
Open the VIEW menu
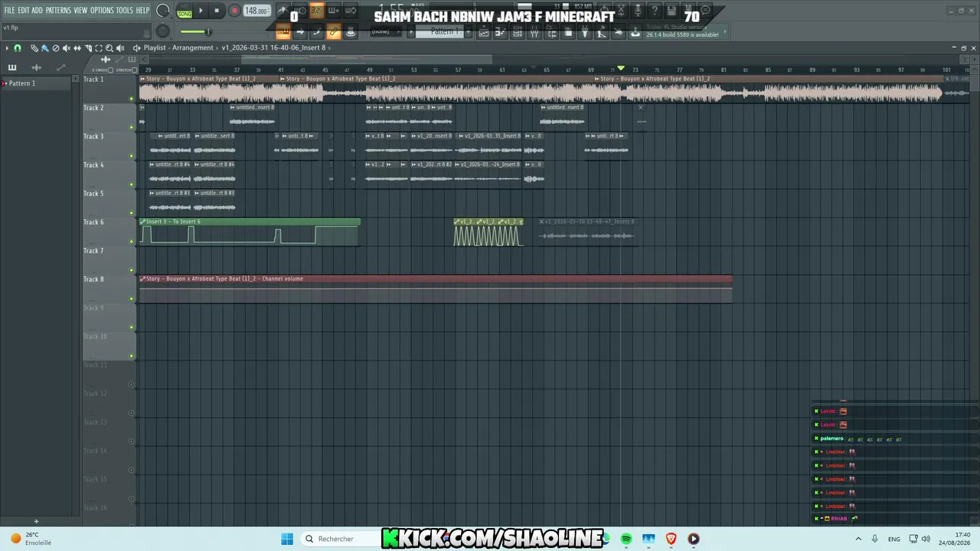(80, 11)
